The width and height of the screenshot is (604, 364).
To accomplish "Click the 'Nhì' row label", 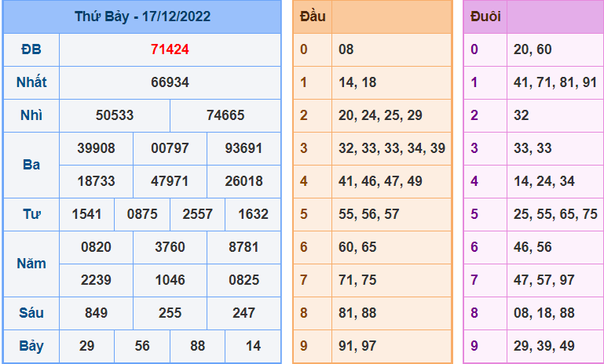I will tap(31, 115).
